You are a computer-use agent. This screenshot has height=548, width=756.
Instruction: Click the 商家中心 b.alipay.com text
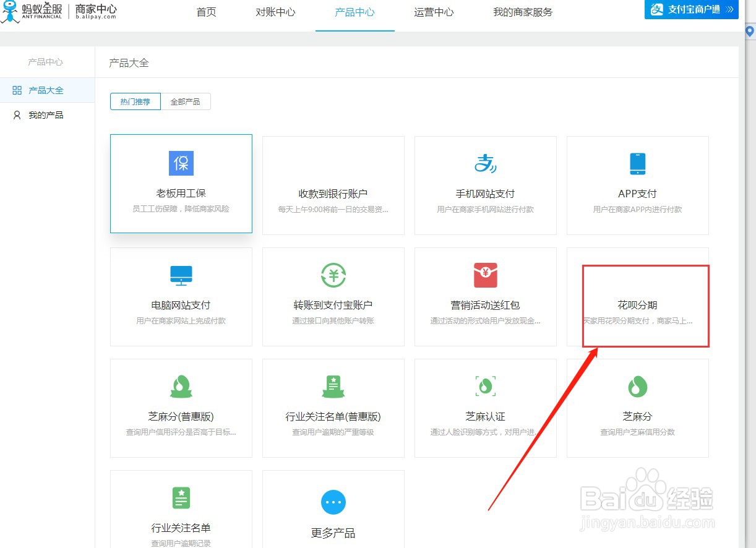pyautogui.click(x=96, y=12)
